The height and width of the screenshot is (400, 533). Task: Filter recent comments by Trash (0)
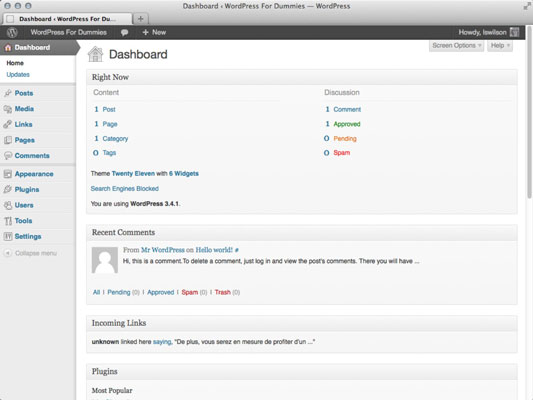tap(227, 292)
